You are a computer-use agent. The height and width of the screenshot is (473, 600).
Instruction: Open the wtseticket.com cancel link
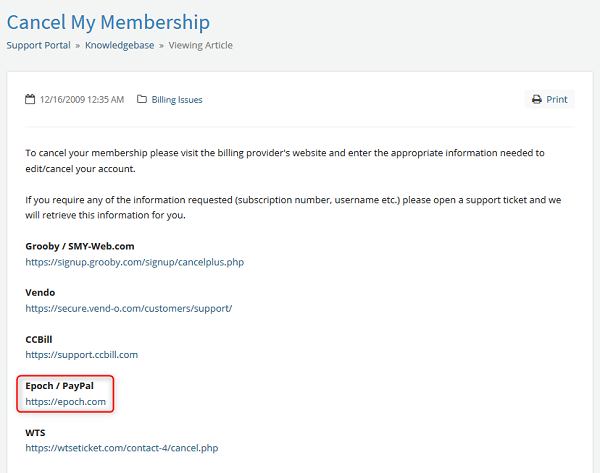122,448
